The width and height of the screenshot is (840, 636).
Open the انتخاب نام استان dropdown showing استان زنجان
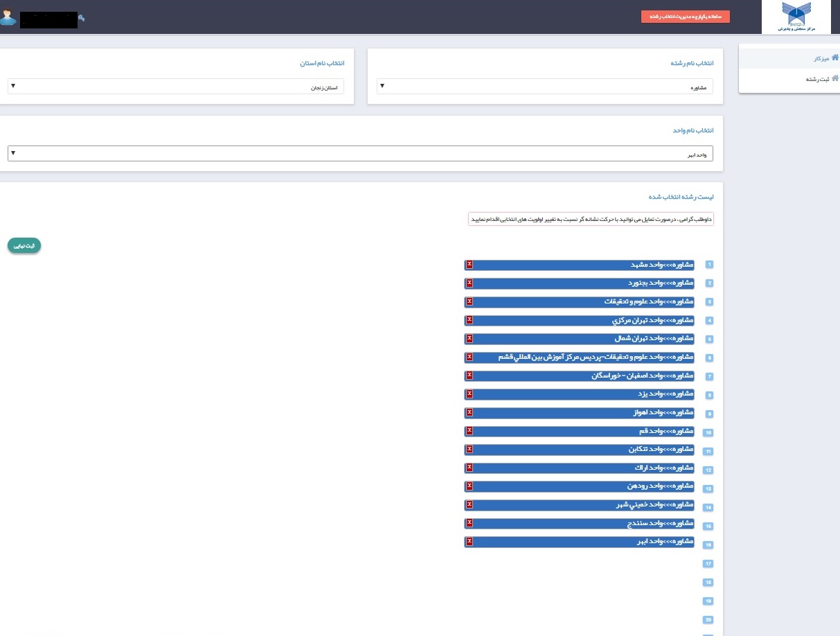tap(176, 86)
